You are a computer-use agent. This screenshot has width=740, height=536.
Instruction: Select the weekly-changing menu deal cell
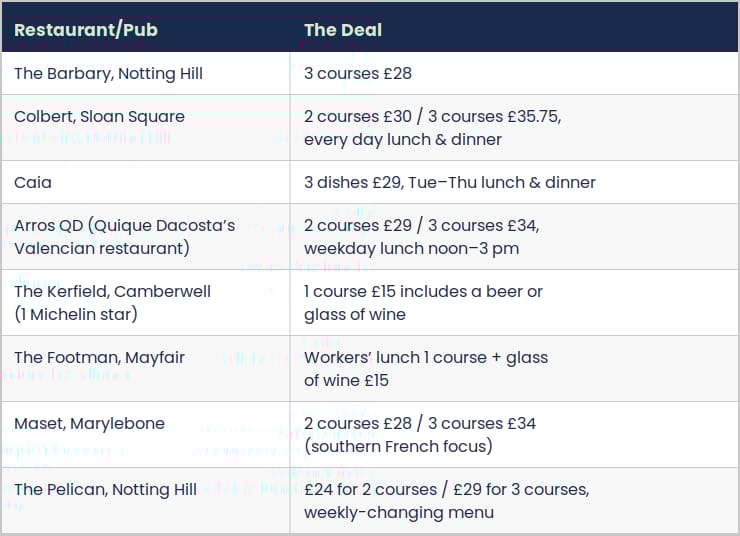click(514, 501)
